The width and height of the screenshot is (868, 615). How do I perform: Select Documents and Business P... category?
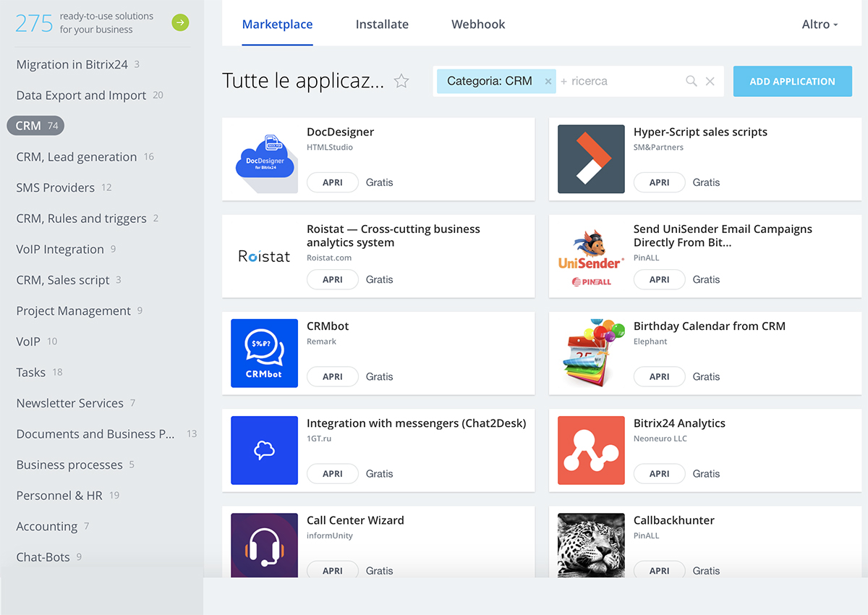(106, 434)
